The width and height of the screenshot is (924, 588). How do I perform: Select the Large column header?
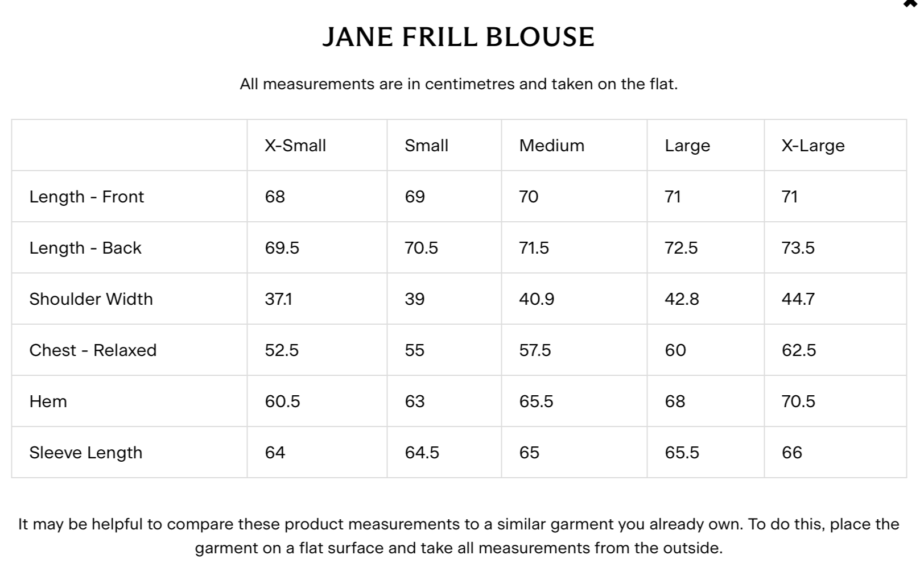tap(687, 146)
